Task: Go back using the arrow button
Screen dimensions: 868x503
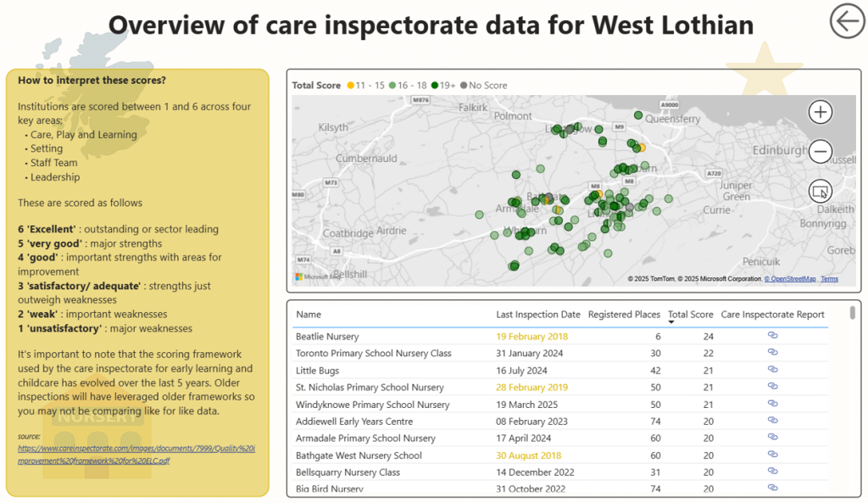Action: pos(847,21)
